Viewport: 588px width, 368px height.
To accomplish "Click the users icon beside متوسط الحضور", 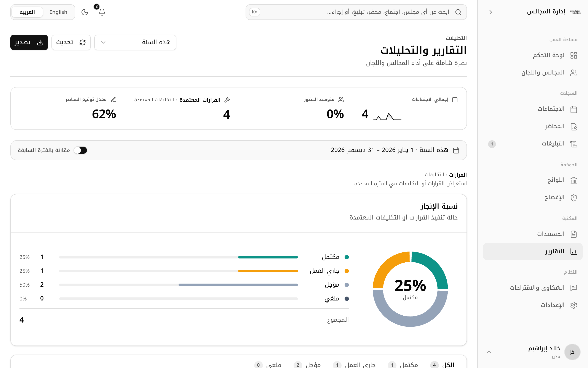I will 341,99.
